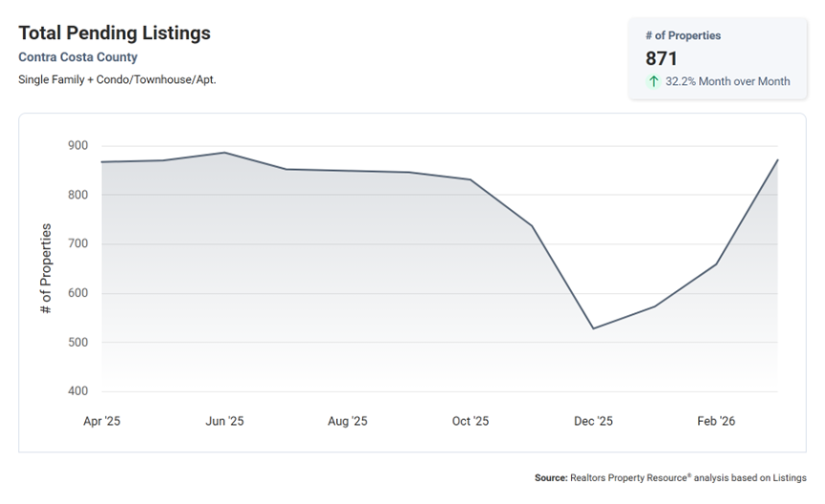Click the Single Family + Condo/Townhouse/Apt. text
825x504 pixels.
coord(117,79)
